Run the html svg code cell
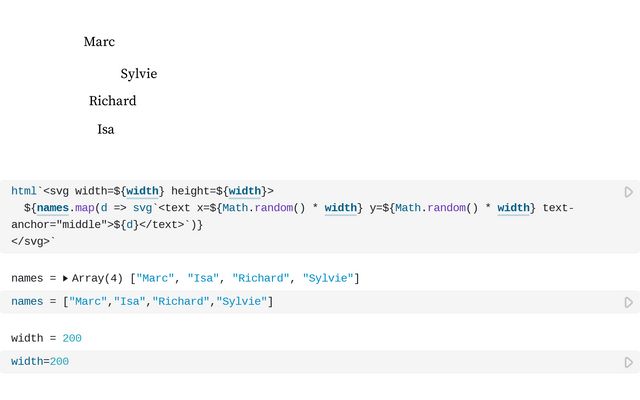Screen dimensions: 640x400 [628, 192]
